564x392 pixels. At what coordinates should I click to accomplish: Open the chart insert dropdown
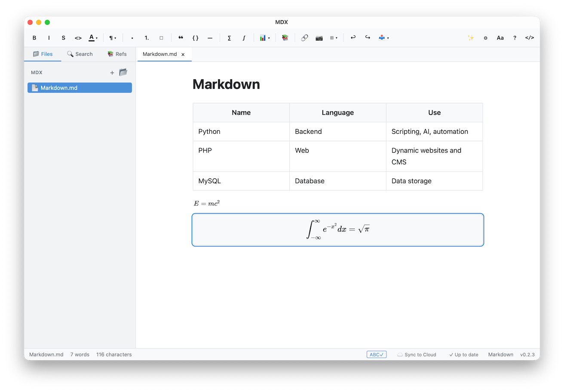(x=265, y=38)
